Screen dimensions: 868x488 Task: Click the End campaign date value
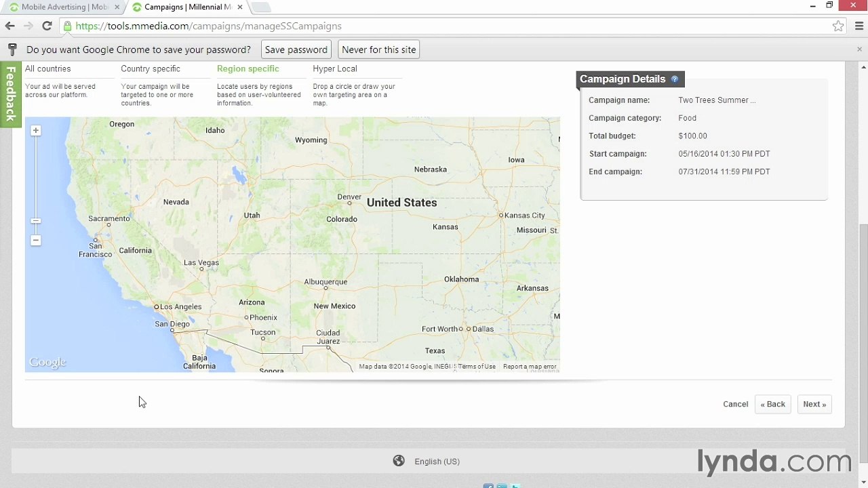724,172
